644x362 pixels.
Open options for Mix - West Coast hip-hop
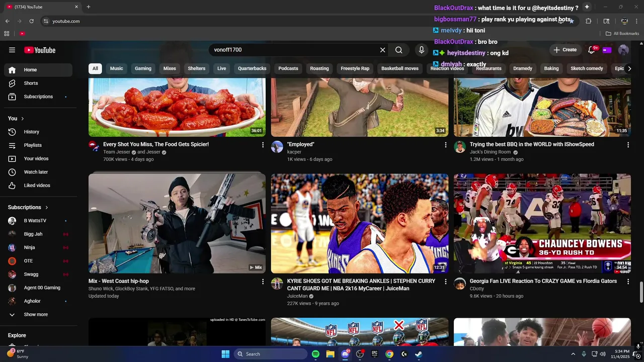pos(263,282)
